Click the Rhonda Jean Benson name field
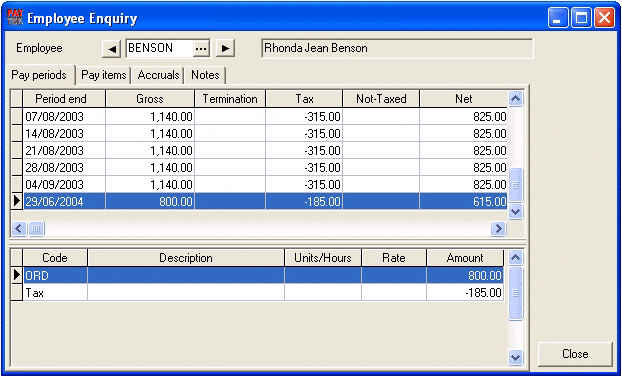622x376 pixels. [397, 48]
